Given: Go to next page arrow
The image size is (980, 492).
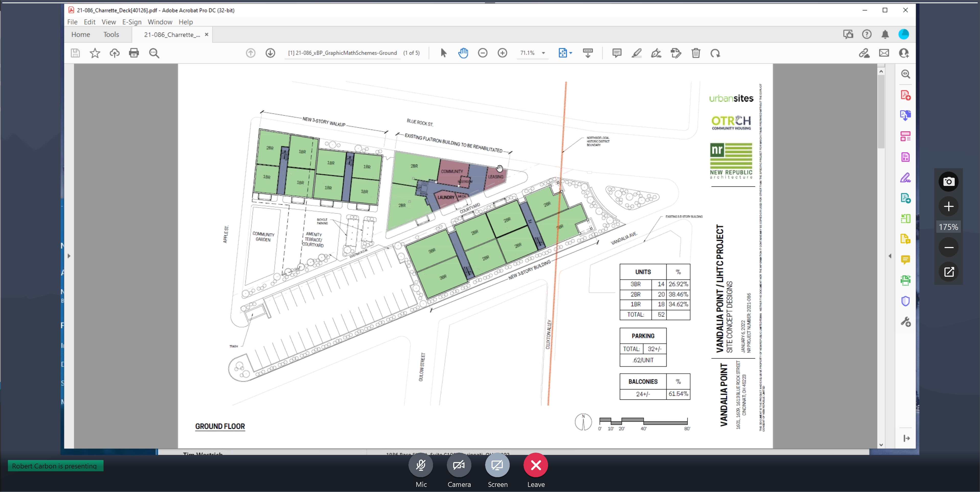Looking at the screenshot, I should 270,53.
